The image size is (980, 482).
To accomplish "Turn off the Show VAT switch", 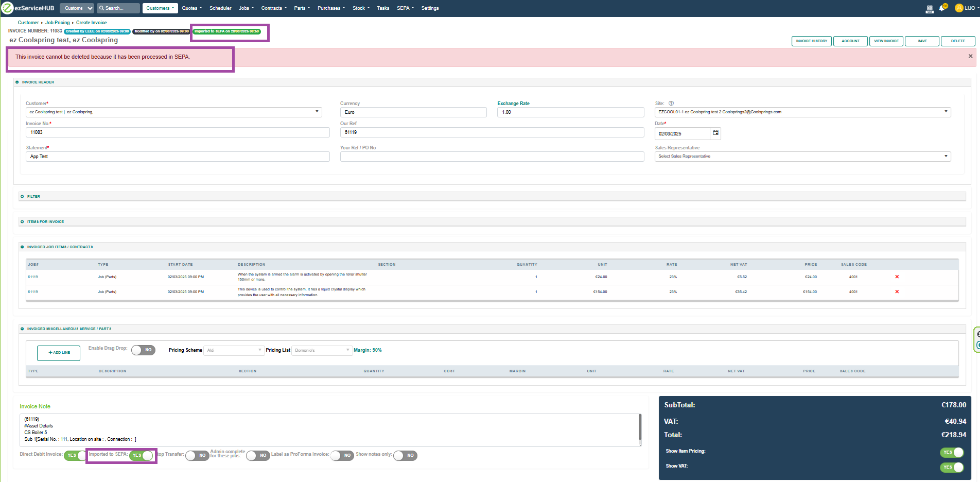I will point(951,467).
